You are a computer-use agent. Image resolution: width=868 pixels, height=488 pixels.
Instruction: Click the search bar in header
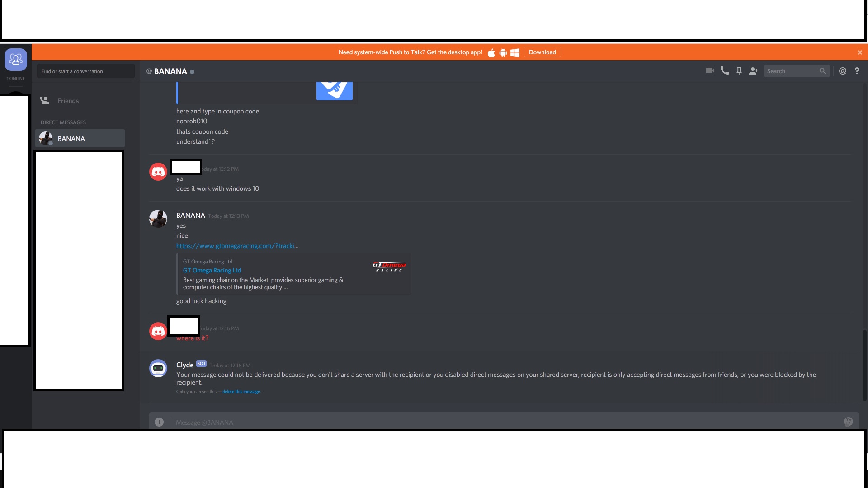pos(796,71)
